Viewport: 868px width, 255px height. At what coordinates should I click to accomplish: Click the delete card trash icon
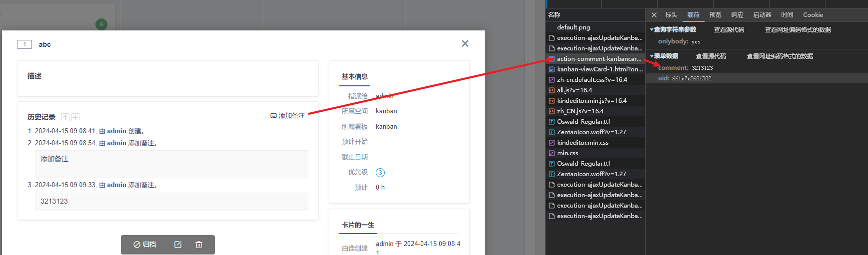pos(199,245)
